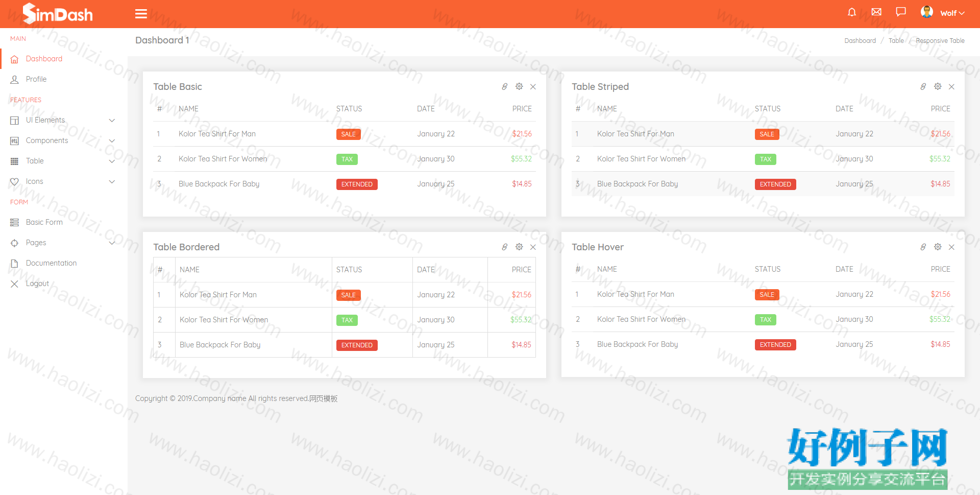Viewport: 980px width, 495px height.
Task: Select UI Elements menu item
Action: tap(45, 120)
